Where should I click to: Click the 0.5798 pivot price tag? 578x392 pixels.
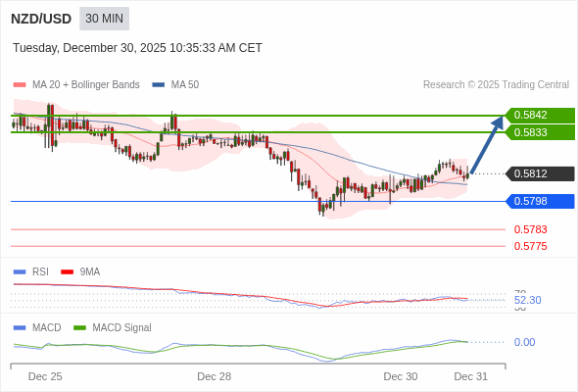(x=540, y=201)
